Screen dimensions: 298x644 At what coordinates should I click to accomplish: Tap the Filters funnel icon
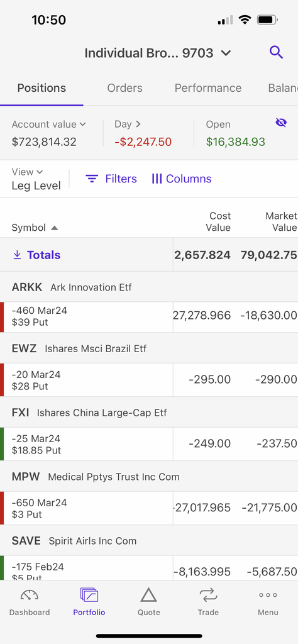92,179
